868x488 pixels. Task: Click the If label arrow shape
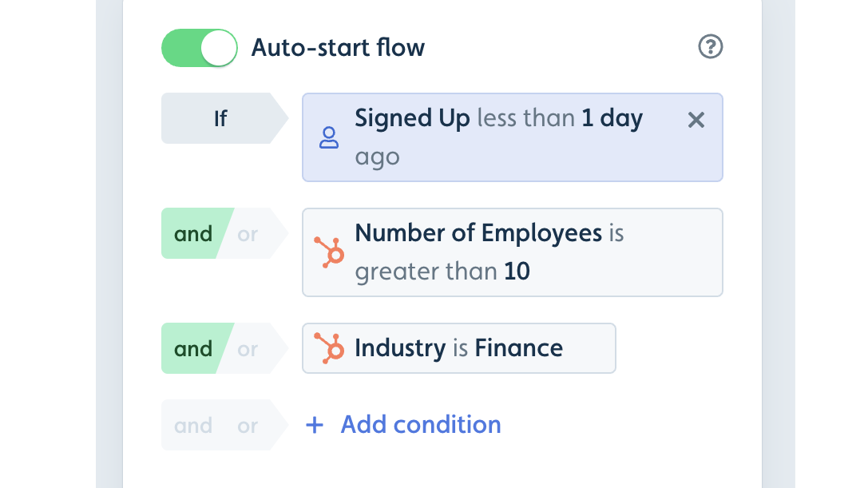(x=220, y=118)
